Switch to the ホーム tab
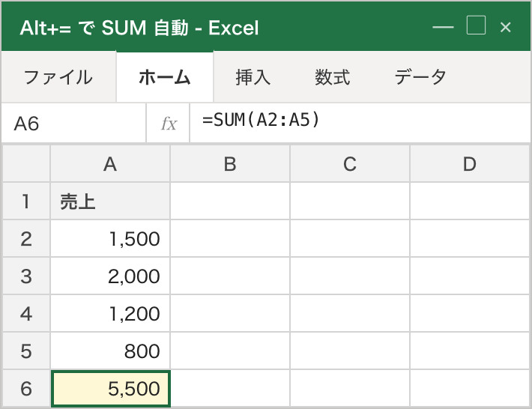532x409 pixels. 165,77
